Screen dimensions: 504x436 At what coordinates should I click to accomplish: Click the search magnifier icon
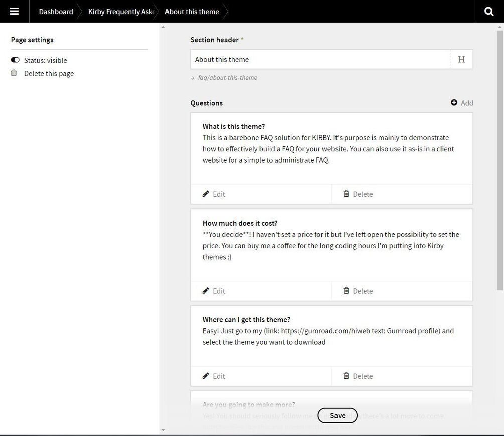(489, 11)
